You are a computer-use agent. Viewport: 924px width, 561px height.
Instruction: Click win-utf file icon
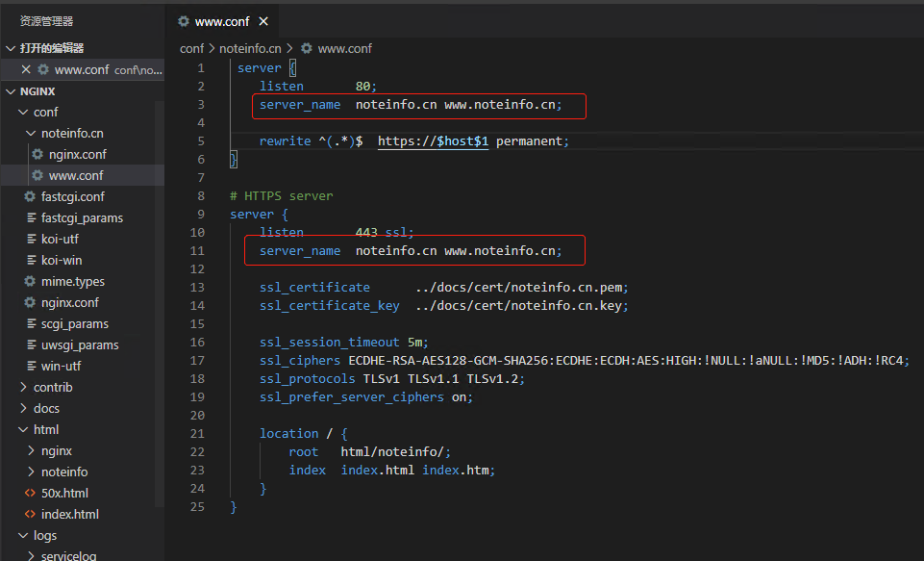pos(31,367)
